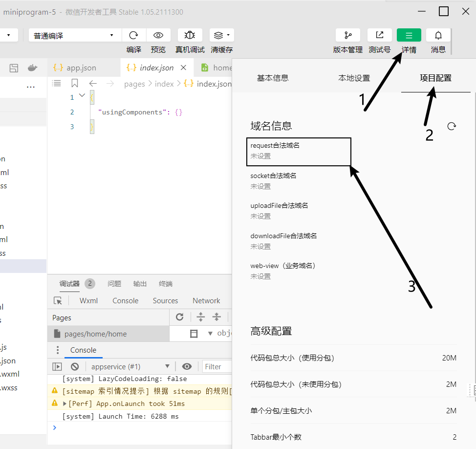
Task: Open the 消息 notification bell
Action: pyautogui.click(x=438, y=35)
